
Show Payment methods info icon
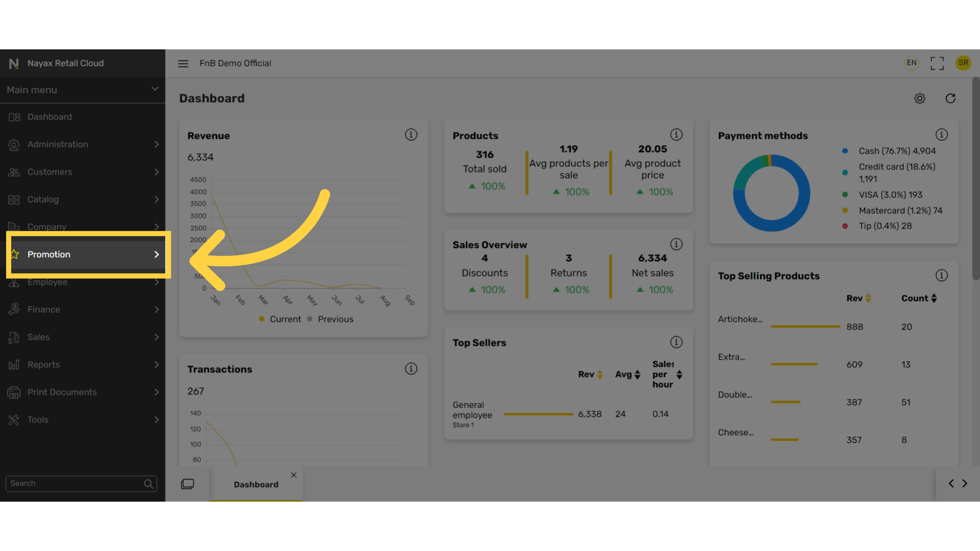tap(942, 135)
